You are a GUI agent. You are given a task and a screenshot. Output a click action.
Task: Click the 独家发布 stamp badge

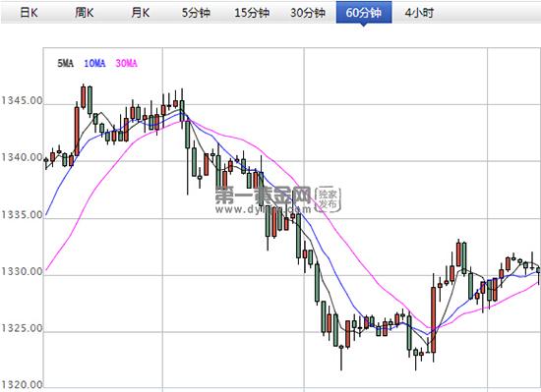point(328,198)
